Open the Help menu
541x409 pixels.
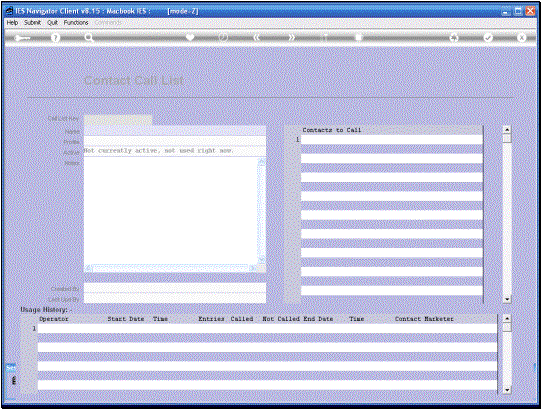pos(12,22)
